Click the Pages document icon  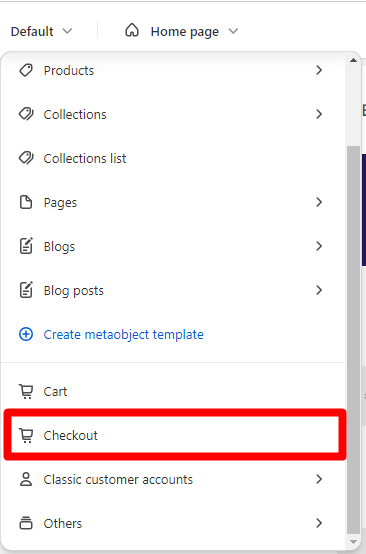coord(26,202)
